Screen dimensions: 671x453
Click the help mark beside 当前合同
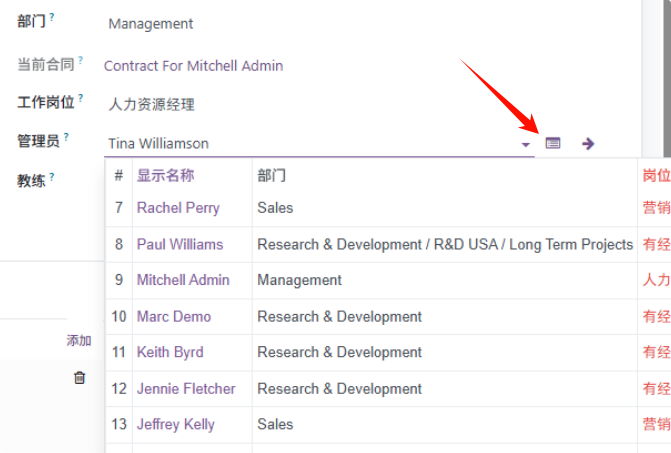81,60
